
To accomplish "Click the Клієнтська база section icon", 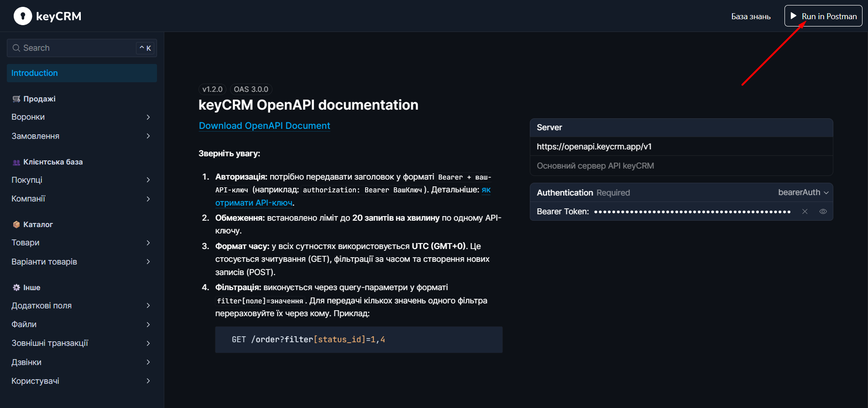I will pos(16,162).
